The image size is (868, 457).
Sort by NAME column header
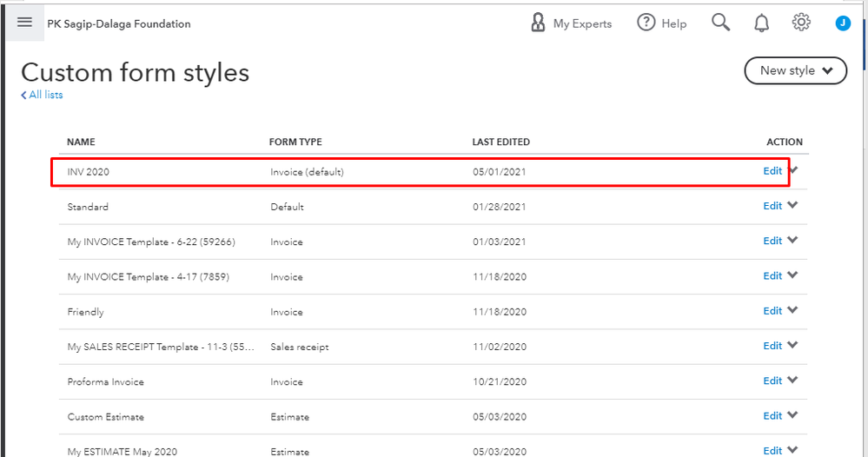tap(81, 142)
